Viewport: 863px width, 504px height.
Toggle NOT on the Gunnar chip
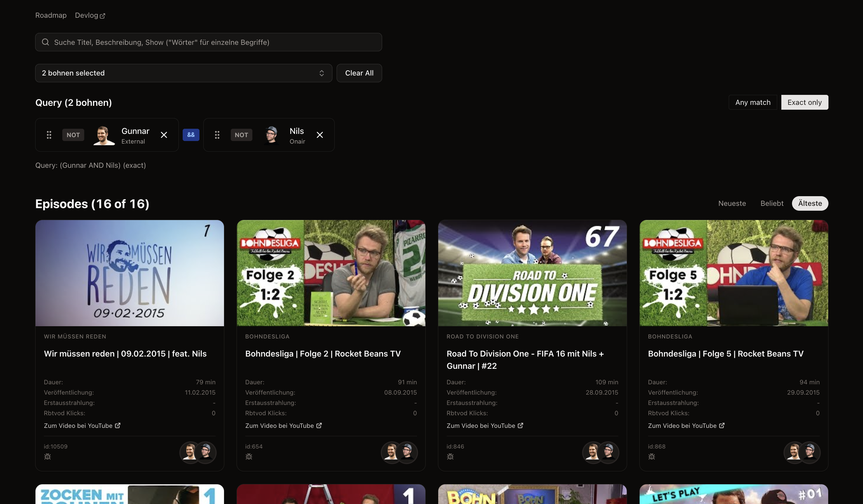click(73, 135)
